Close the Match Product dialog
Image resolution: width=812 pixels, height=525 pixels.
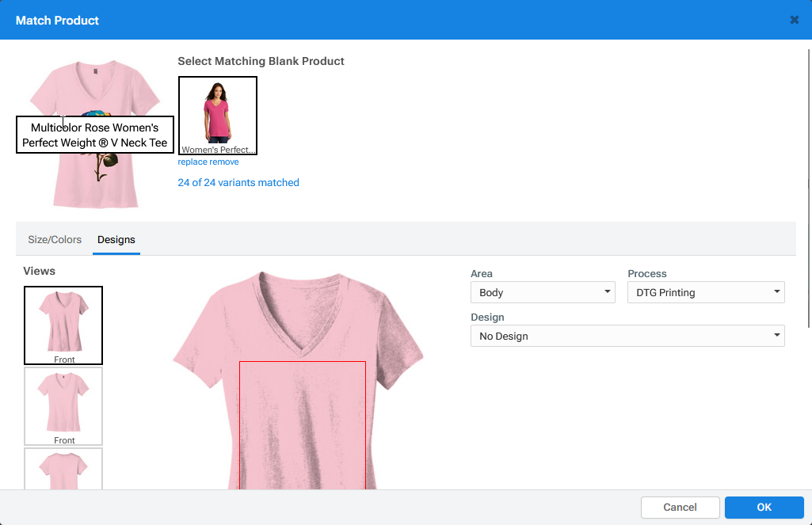point(794,20)
